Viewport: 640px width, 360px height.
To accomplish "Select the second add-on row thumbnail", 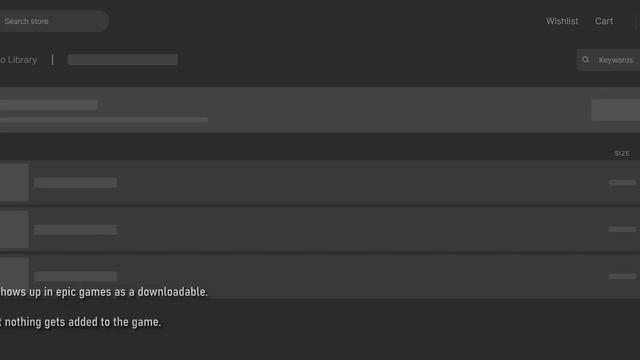I will [14, 229].
